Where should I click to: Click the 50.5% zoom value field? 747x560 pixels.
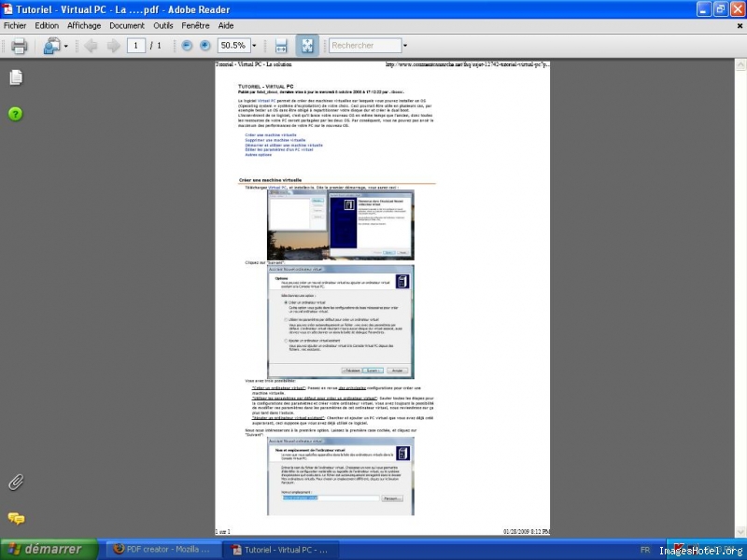[234, 45]
